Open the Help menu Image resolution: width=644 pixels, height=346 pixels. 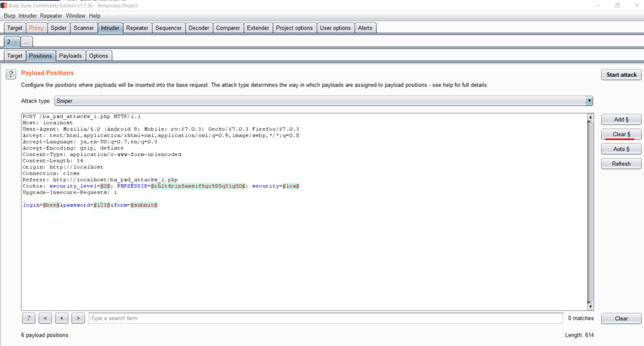(94, 16)
